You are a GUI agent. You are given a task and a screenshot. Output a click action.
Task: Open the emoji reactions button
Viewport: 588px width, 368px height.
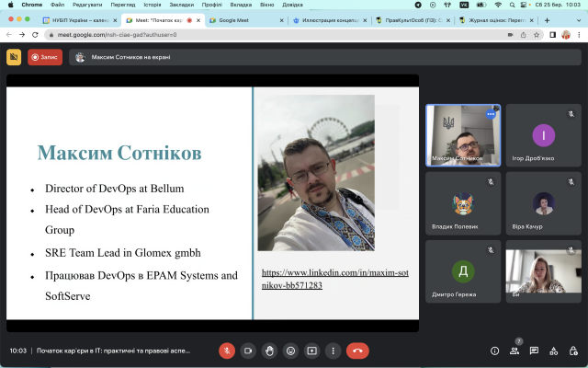(x=290, y=351)
